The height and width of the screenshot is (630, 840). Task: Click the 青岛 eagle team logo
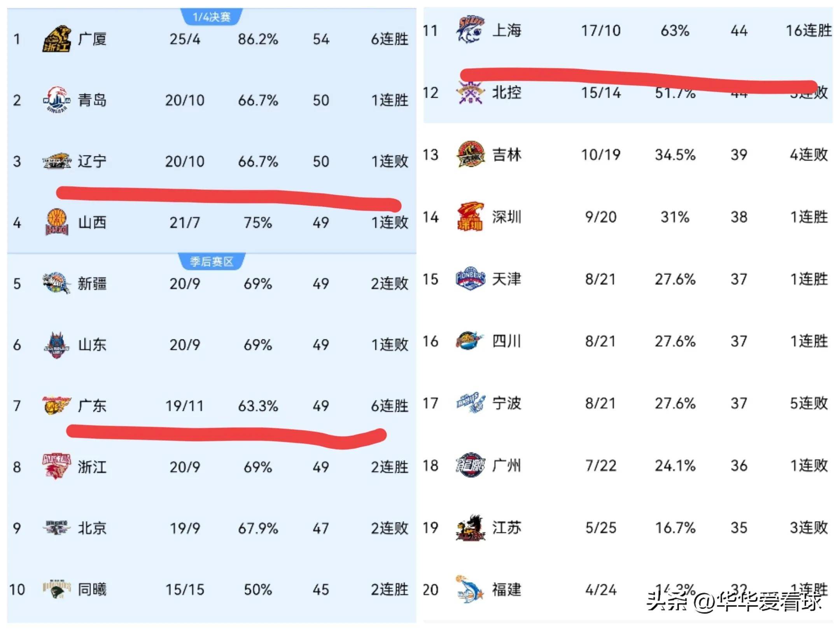(x=56, y=100)
